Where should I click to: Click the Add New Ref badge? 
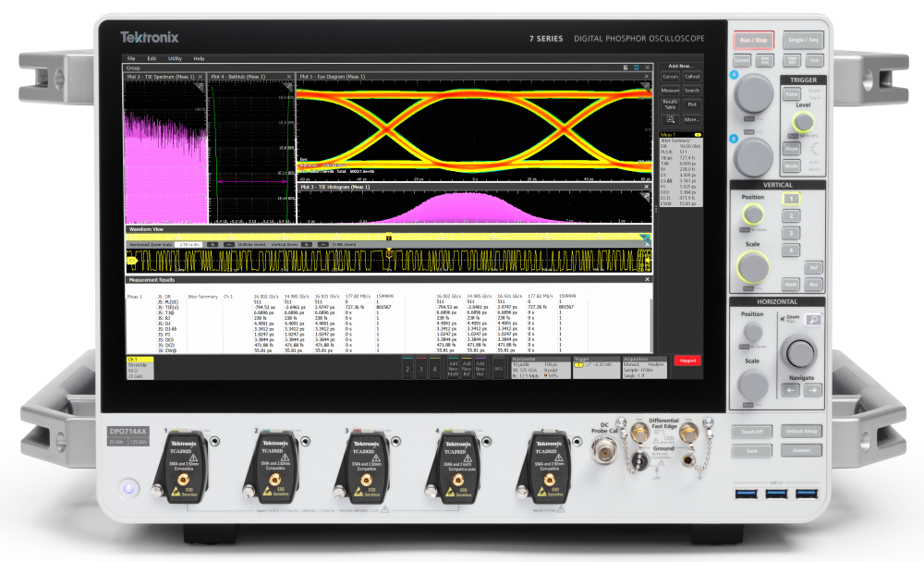click(465, 366)
